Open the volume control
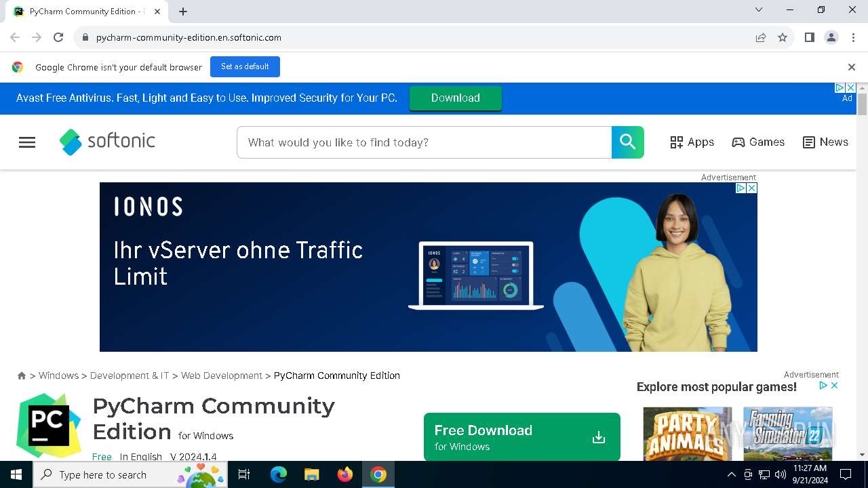This screenshot has width=868, height=488. pyautogui.click(x=781, y=474)
